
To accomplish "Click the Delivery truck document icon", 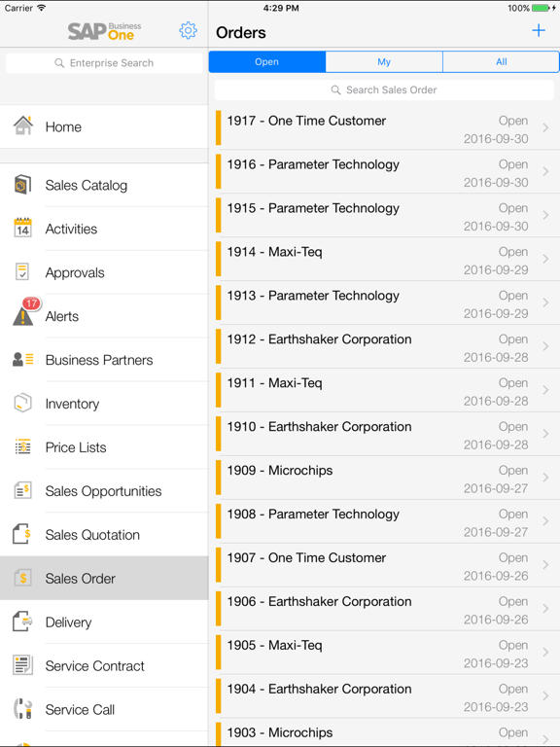I will tap(22, 622).
